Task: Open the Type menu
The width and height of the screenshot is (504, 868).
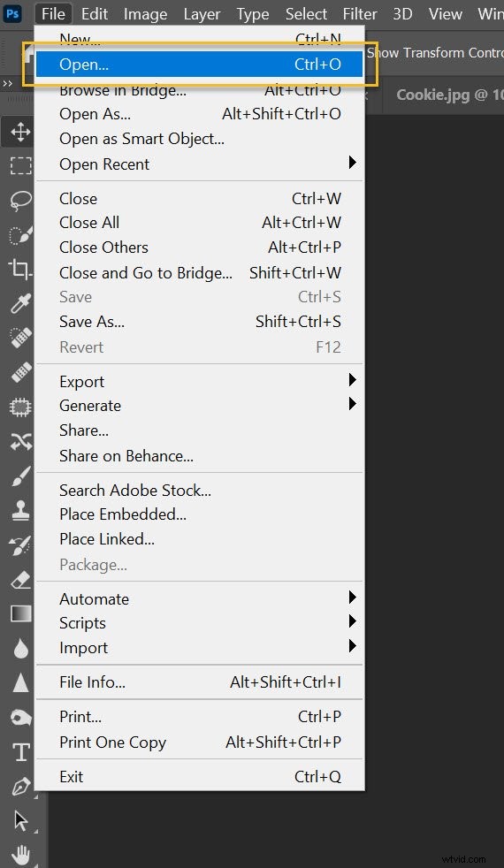Action: [253, 14]
